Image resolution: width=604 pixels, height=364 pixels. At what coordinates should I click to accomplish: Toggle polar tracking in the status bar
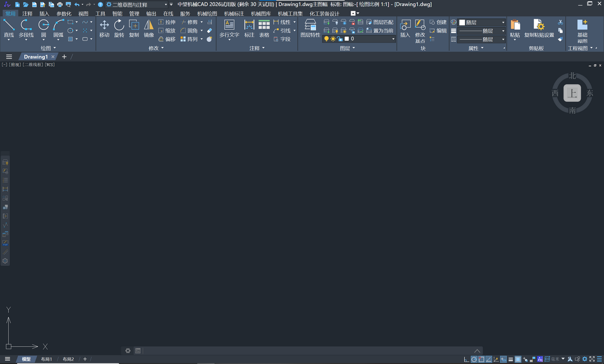(474, 359)
